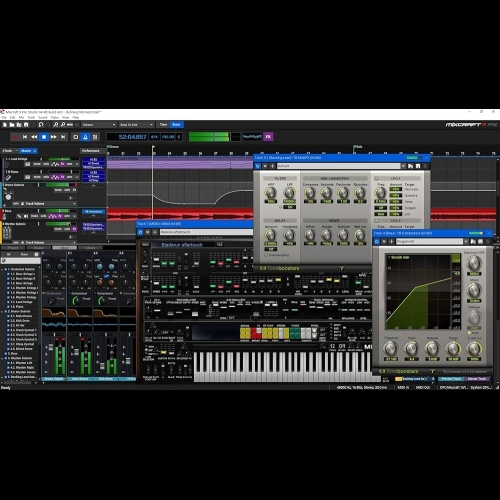Image resolution: width=500 pixels, height=500 pixels.
Task: Open the Snap To Grid dropdown
Action: (x=137, y=125)
